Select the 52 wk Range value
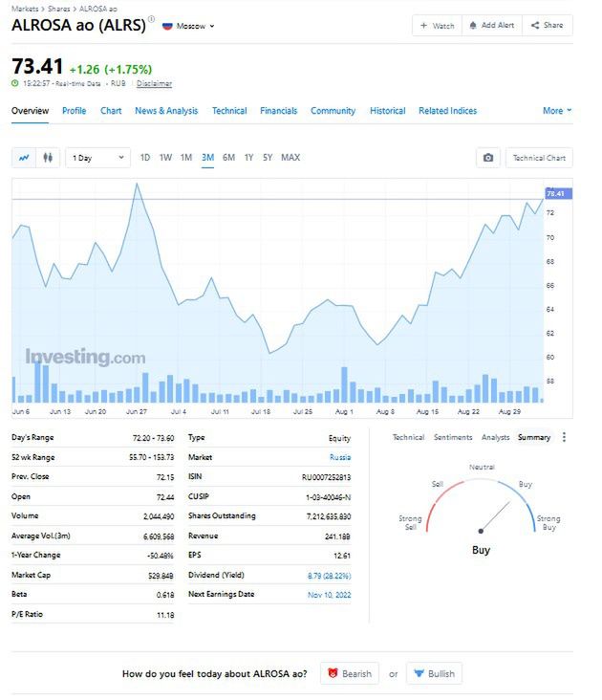The height and width of the screenshot is (700, 602). coord(152,457)
